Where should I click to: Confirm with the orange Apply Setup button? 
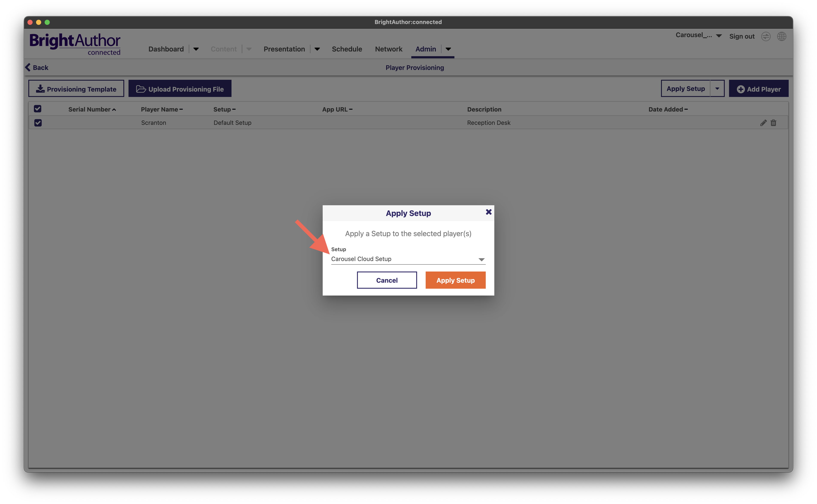[455, 280]
